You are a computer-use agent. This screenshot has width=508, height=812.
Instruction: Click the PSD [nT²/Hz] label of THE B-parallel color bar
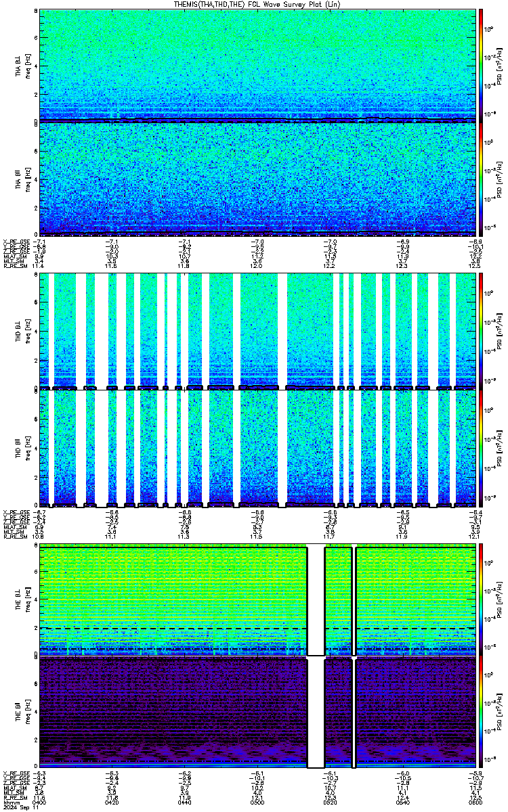pyautogui.click(x=499, y=713)
